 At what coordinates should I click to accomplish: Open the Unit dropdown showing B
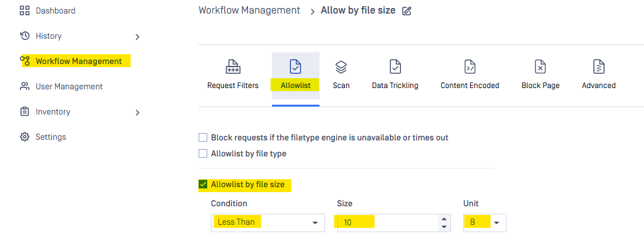click(x=484, y=222)
